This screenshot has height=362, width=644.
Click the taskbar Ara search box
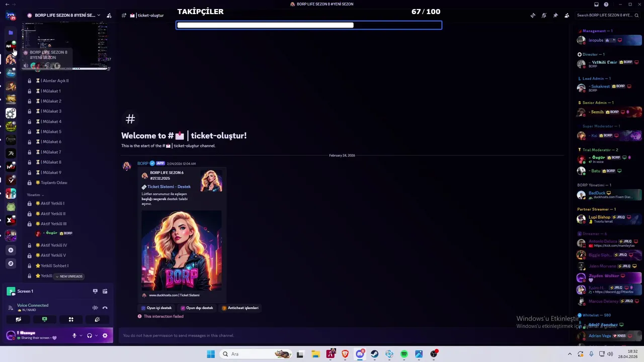tap(257, 354)
